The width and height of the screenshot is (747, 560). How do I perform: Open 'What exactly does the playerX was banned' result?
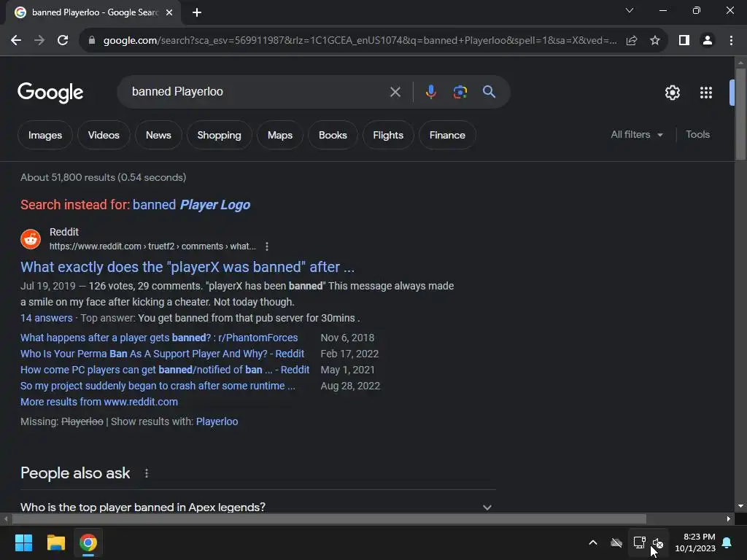[x=187, y=267]
